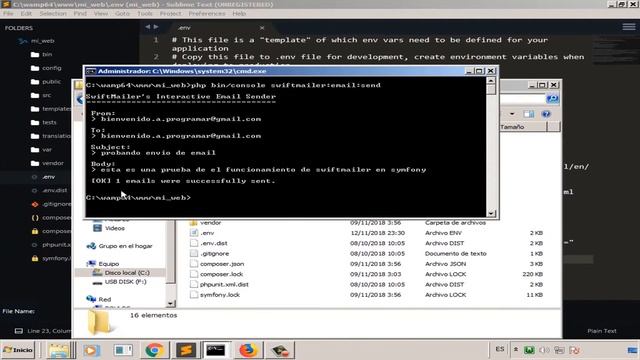Open Explorer help icon
Viewport: 640px width, 360px height.
(546, 114)
